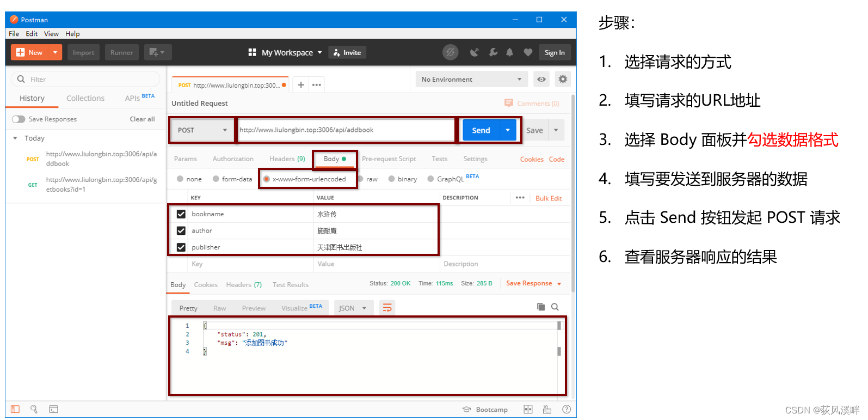Click the Bulk Edit link
The image size is (868, 420).
click(x=549, y=198)
